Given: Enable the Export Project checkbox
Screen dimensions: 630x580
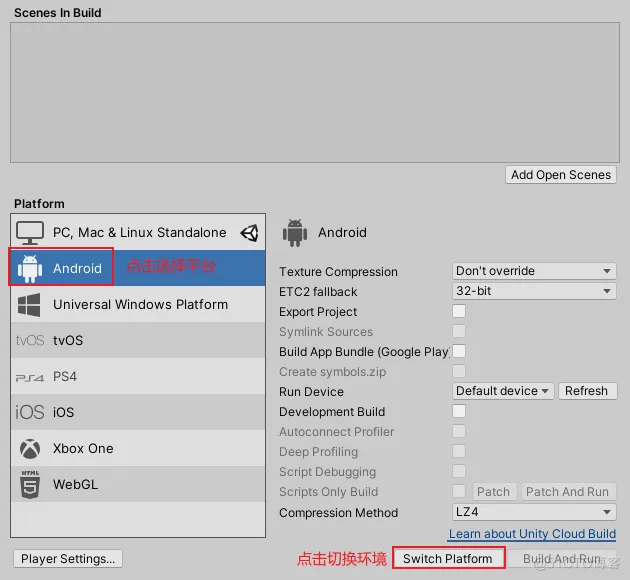Looking at the screenshot, I should (459, 311).
